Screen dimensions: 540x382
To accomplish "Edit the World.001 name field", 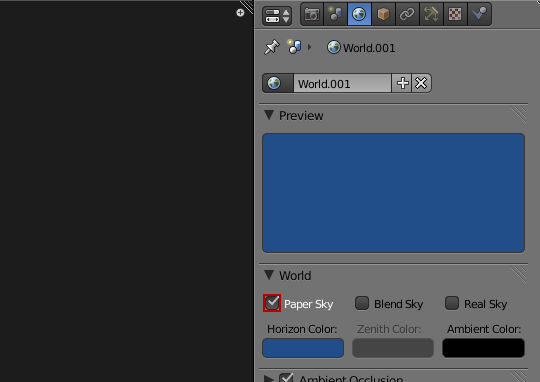I will 342,83.
